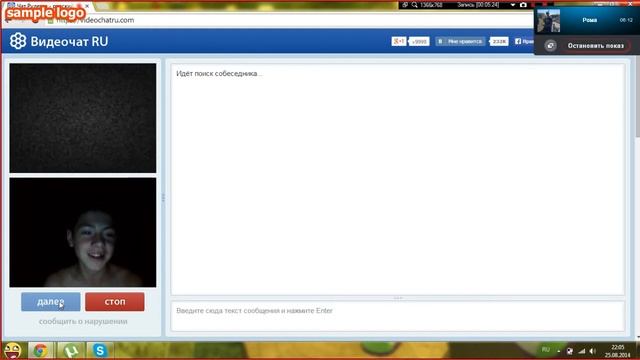Click the recording timer text "Запись [00:05:24]"
640x360 pixels.
(478, 5)
